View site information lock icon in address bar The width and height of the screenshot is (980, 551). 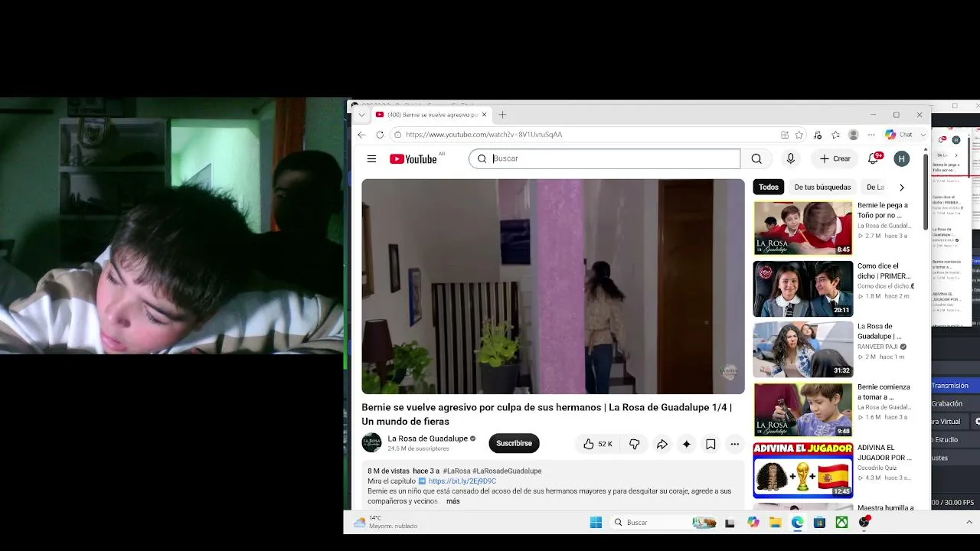(397, 135)
